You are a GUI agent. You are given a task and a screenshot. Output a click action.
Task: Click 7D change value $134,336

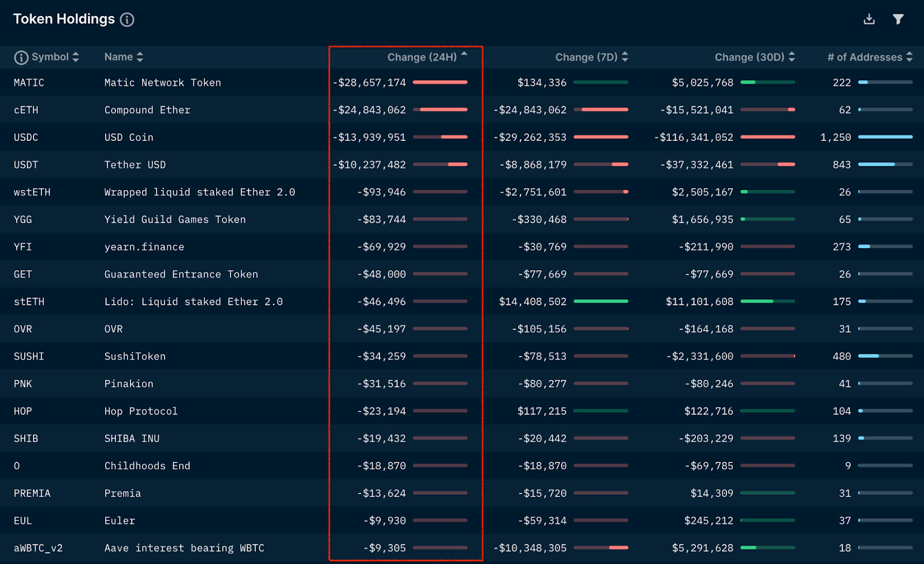click(x=542, y=83)
